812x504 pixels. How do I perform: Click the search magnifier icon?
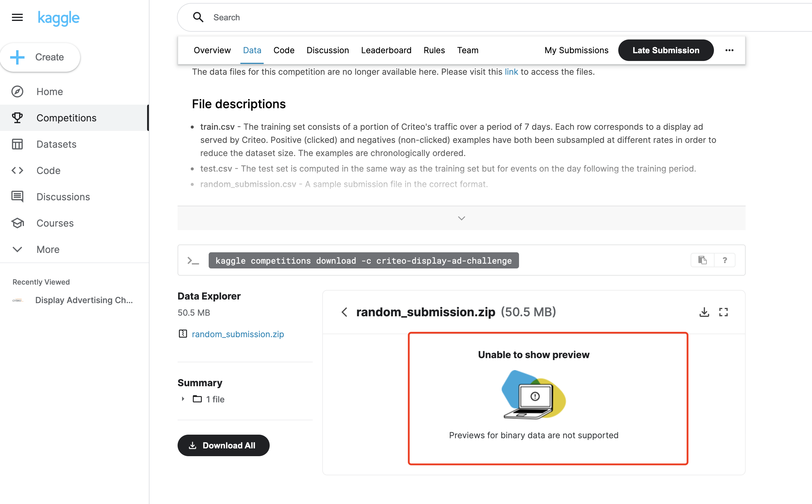198,17
